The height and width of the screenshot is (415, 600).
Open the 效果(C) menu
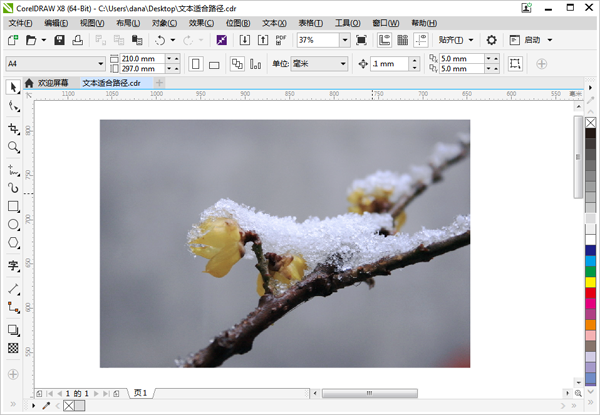(x=201, y=23)
